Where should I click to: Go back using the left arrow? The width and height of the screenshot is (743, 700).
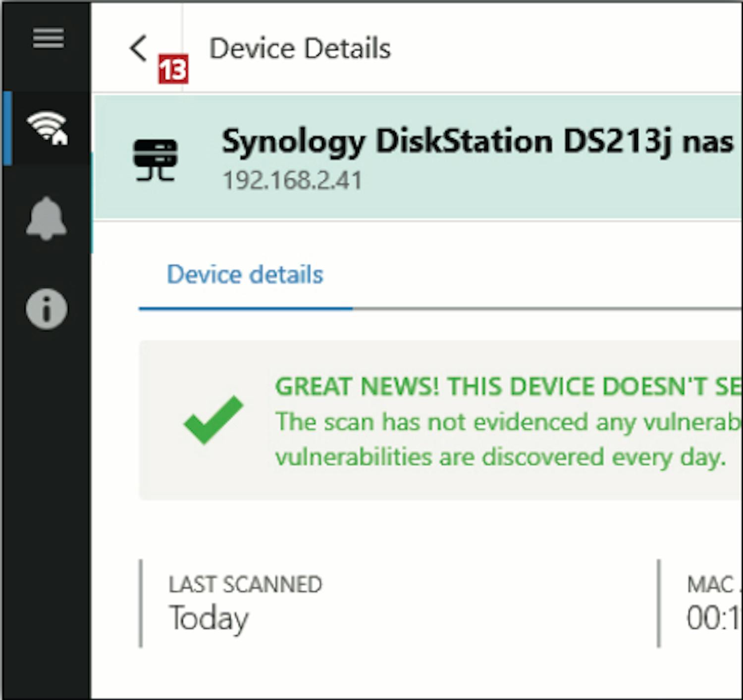(x=138, y=49)
